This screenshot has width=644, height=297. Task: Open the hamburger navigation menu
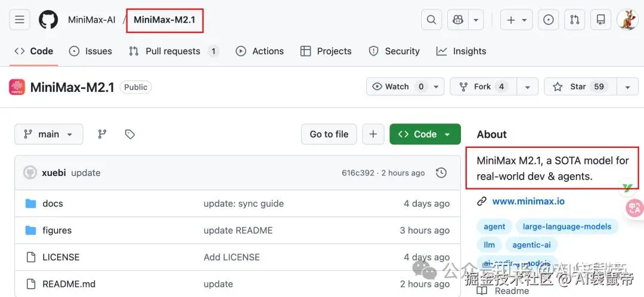(x=19, y=20)
